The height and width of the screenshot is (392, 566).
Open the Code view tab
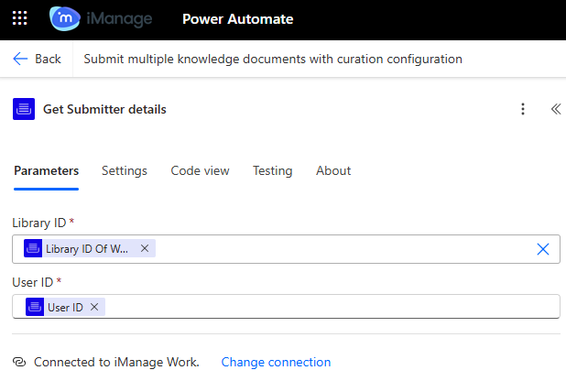[x=200, y=170]
